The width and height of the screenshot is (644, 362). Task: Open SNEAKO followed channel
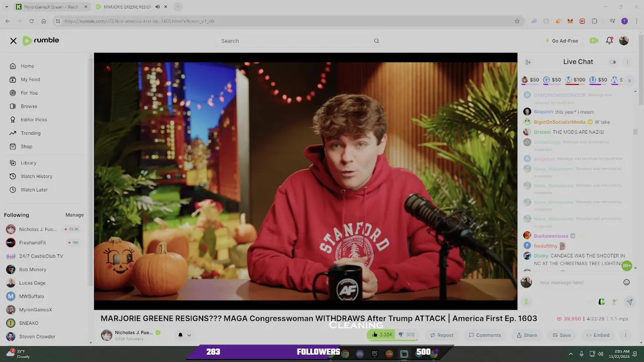click(x=23, y=323)
